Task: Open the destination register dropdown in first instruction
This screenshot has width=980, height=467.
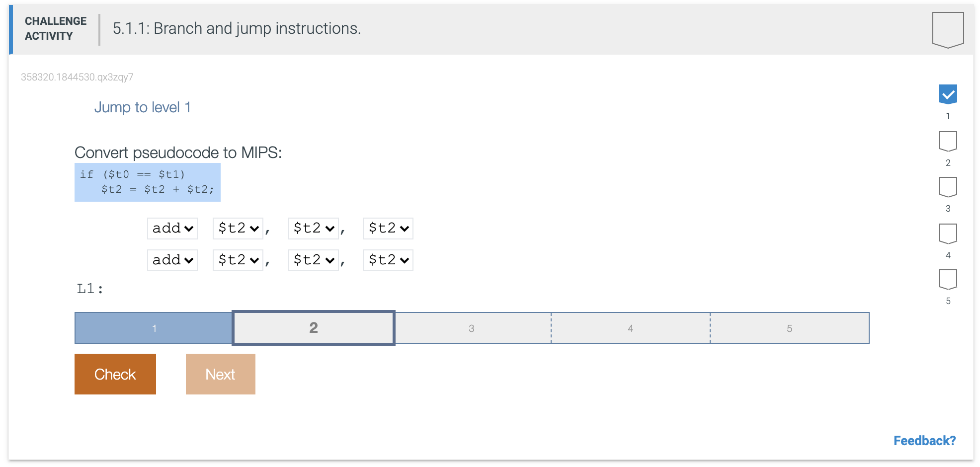Action: point(238,228)
